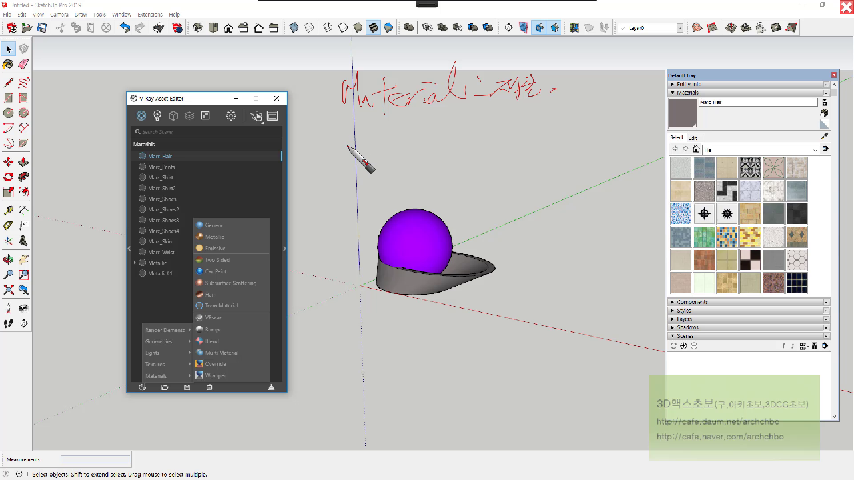This screenshot has height=480, width=854.
Task: Click home In Model materials button
Action: point(696,149)
